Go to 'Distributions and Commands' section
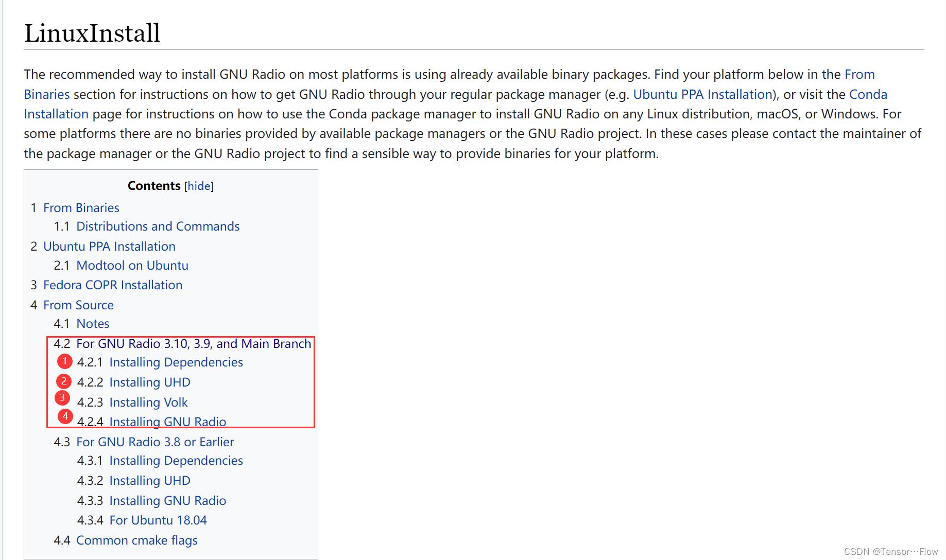 coord(158,226)
